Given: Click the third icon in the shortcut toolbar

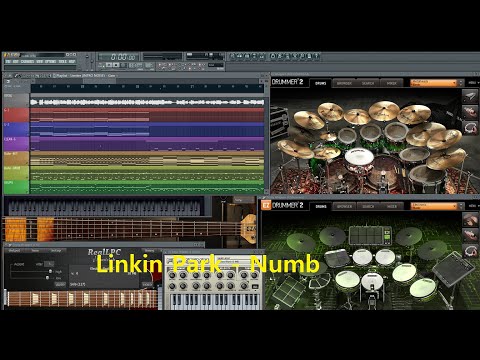Looking at the screenshot, I should (247, 56).
